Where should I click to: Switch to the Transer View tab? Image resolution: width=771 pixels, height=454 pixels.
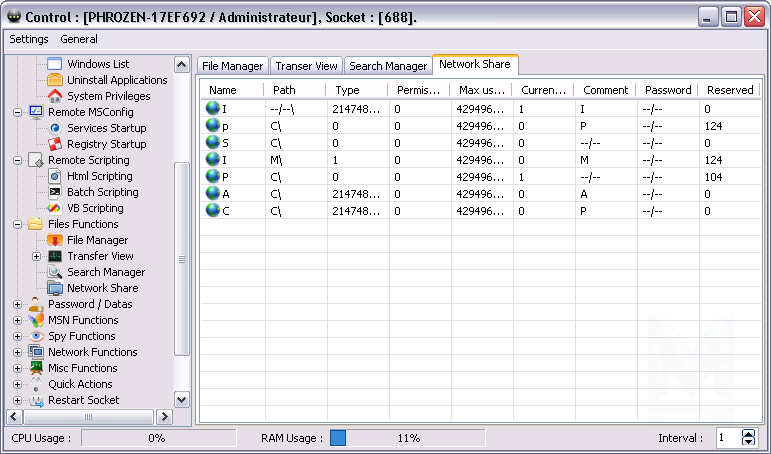306,66
